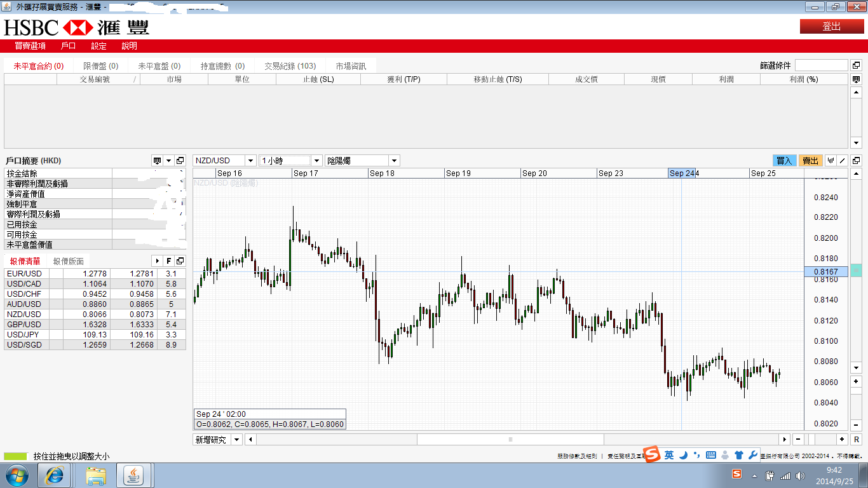Open Windows Explorer folder on the taskbar
868x488 pixels.
(96, 475)
